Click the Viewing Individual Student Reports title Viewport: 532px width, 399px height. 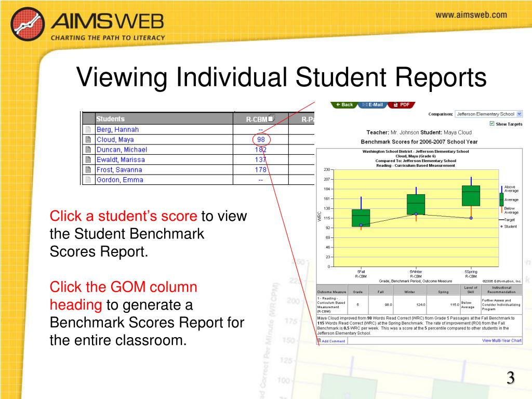point(281,77)
